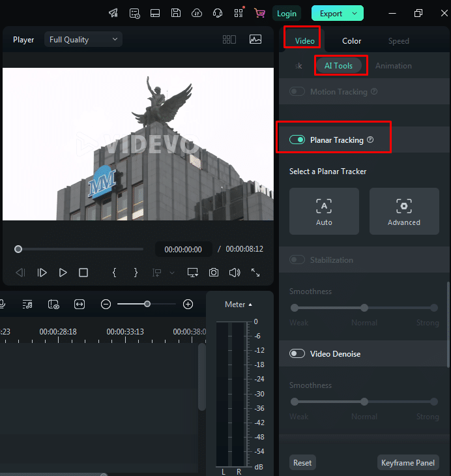Select the partially visible Mask sub-tab
451x476 pixels.
[298, 66]
